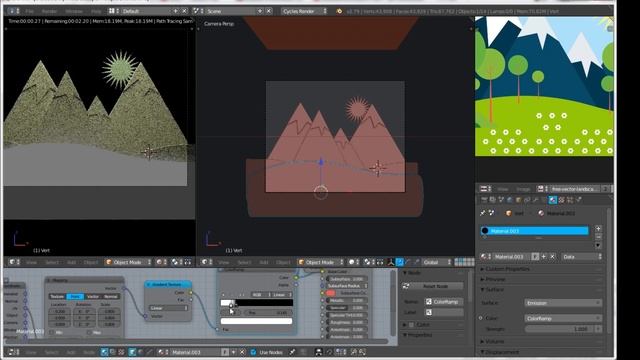Open Global transform orientation dropdown
This screenshot has height=360, width=640.
pyautogui.click(x=437, y=262)
